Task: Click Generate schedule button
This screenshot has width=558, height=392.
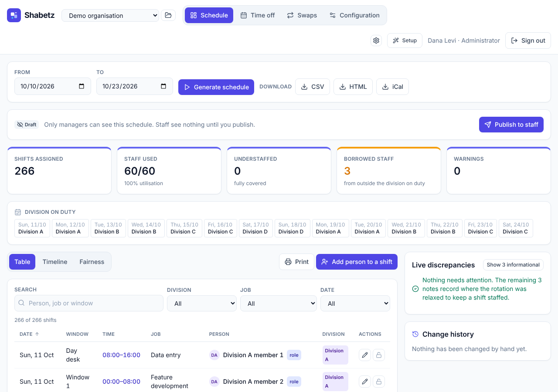Action: pos(216,87)
